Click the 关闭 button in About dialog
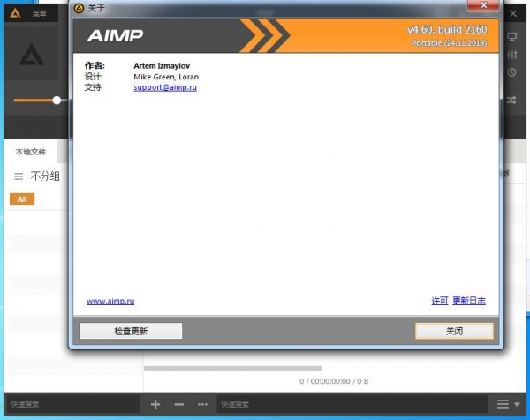The width and height of the screenshot is (530, 420). [454, 331]
